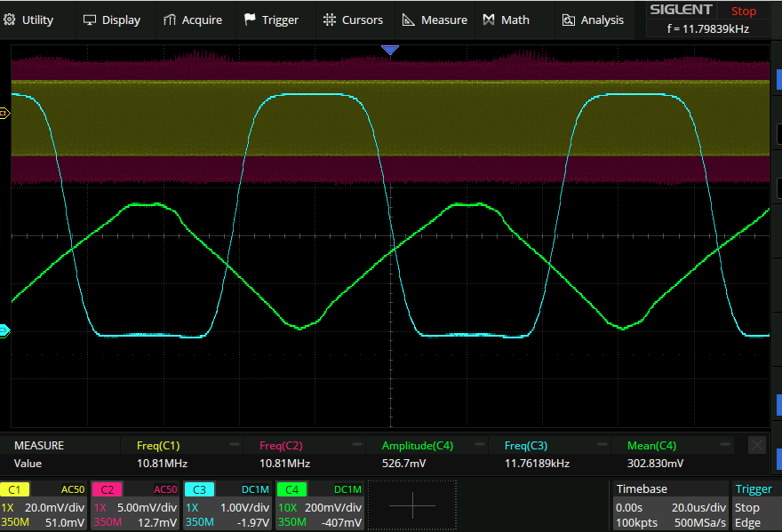Image resolution: width=782 pixels, height=532 pixels.
Task: Click the Math function icon
Action: click(x=489, y=20)
